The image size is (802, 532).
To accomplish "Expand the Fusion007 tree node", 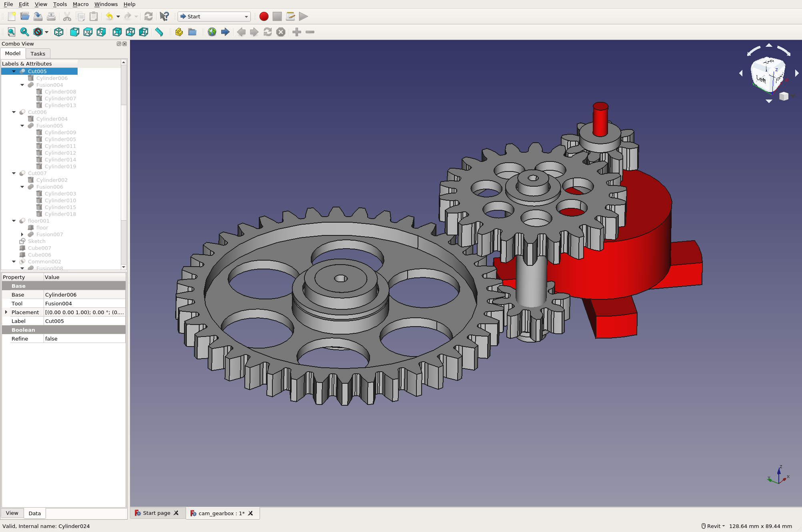I will [22, 234].
